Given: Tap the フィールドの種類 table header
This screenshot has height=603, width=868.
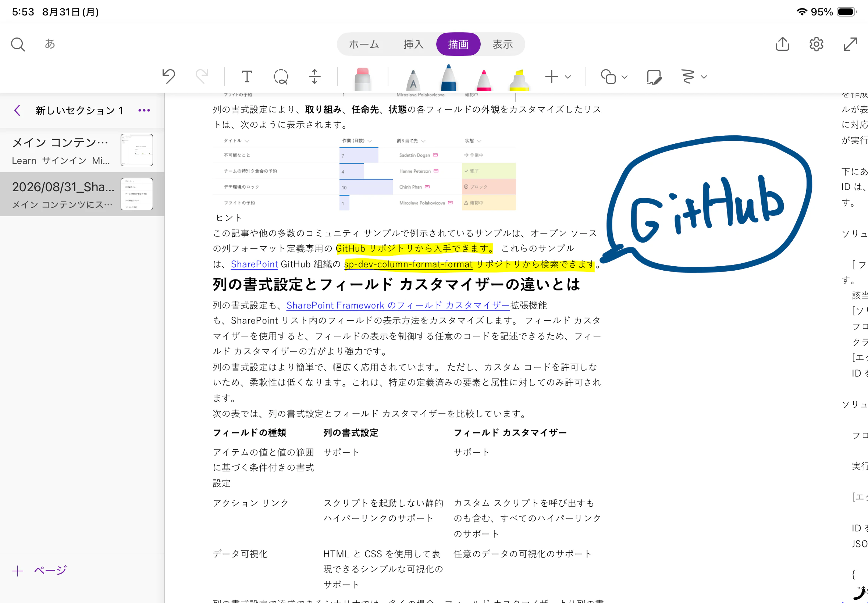Looking at the screenshot, I should pyautogui.click(x=249, y=433).
